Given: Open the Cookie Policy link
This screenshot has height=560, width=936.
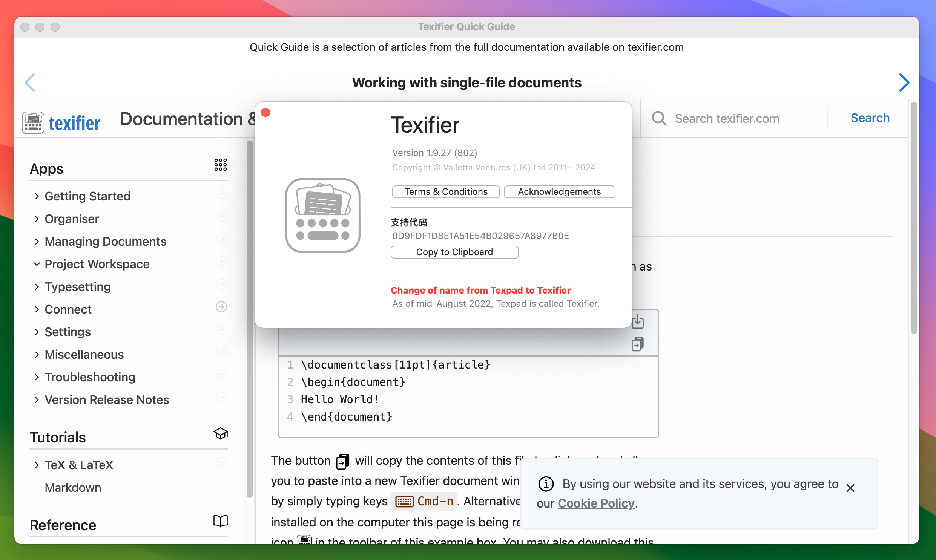Looking at the screenshot, I should tap(596, 503).
